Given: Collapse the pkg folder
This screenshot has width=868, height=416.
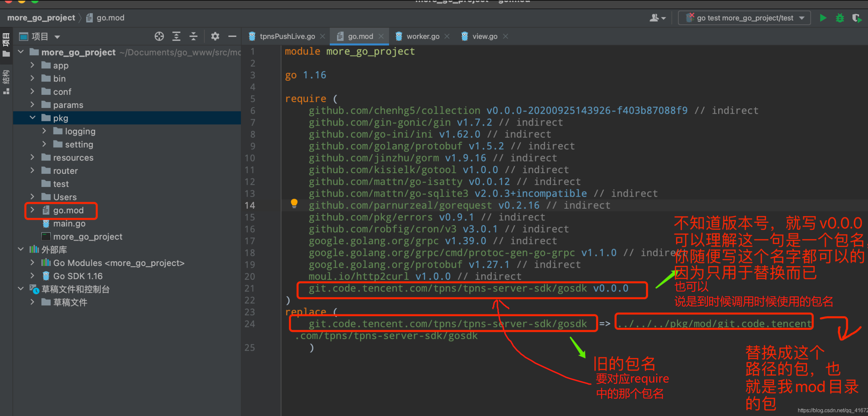Looking at the screenshot, I should (x=33, y=118).
